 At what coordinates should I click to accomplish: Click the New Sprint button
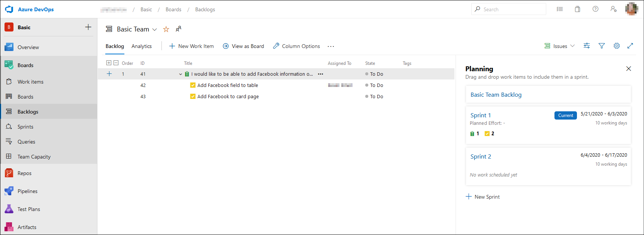(483, 197)
